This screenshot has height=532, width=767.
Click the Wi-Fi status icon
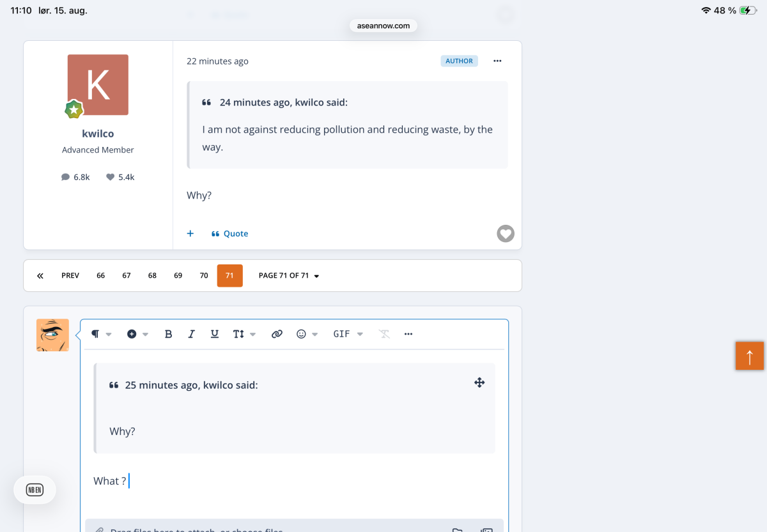[x=706, y=10]
